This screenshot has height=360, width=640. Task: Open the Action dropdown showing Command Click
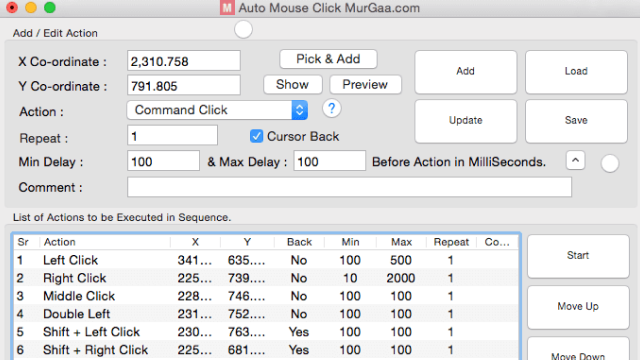point(217,110)
